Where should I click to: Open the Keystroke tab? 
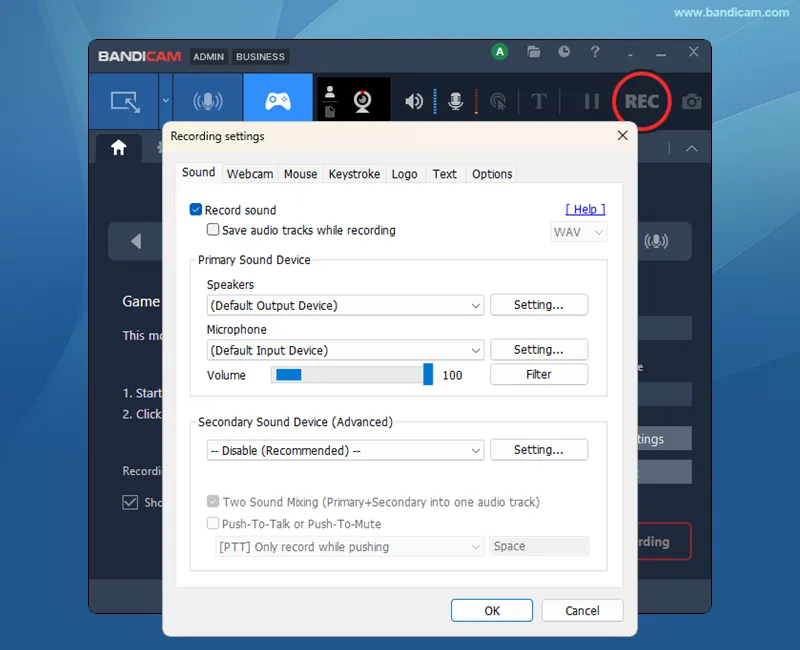(354, 174)
